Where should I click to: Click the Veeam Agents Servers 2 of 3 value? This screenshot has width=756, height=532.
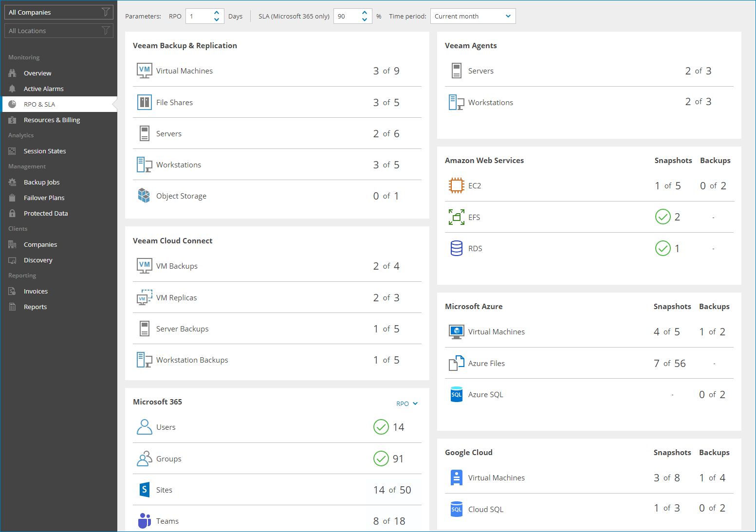699,71
